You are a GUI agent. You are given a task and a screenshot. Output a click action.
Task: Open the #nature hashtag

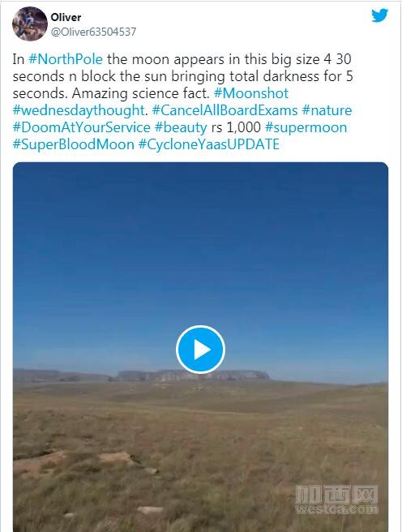pyautogui.click(x=327, y=110)
